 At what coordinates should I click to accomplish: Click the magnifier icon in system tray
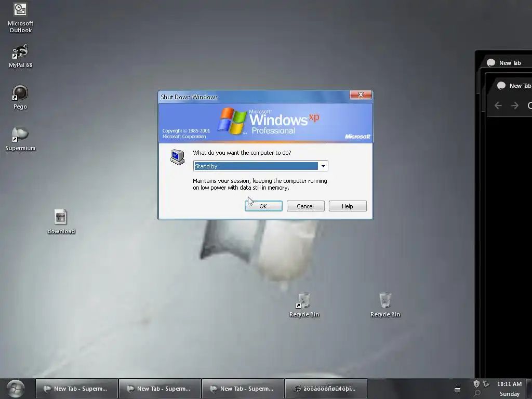pos(477,393)
